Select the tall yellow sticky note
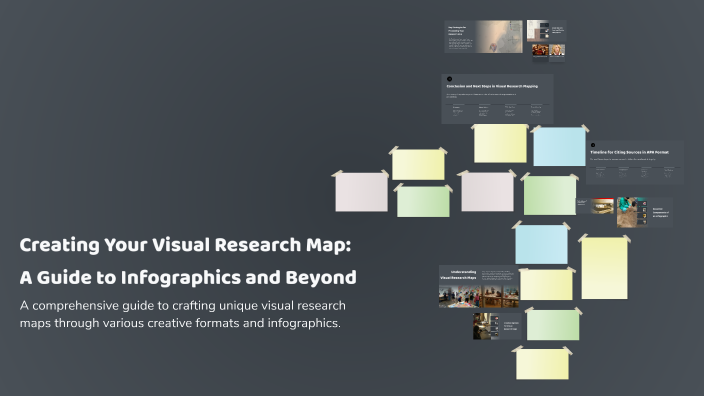Viewport: 704px width, 396px height. click(604, 268)
